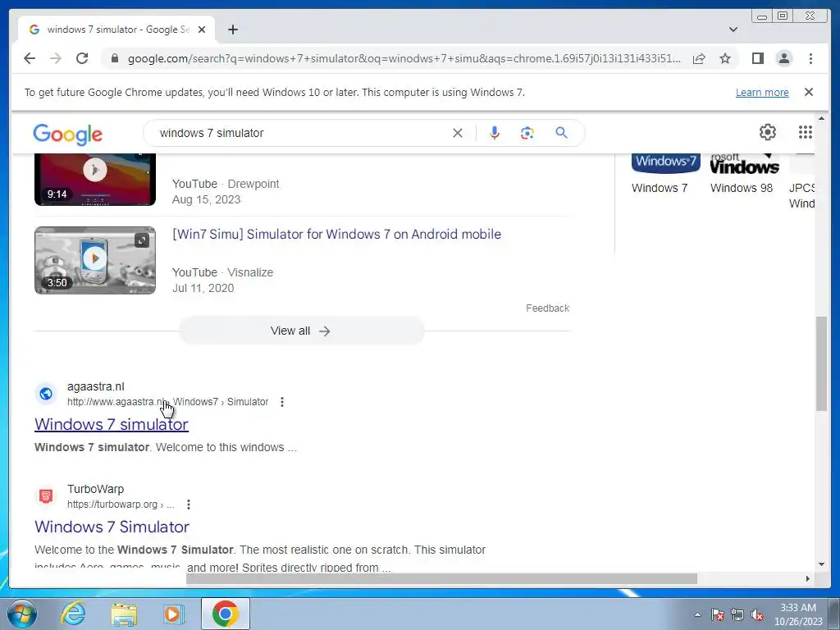Open Chrome three-dot menu
Screen dimensions: 840x630
pos(810,58)
